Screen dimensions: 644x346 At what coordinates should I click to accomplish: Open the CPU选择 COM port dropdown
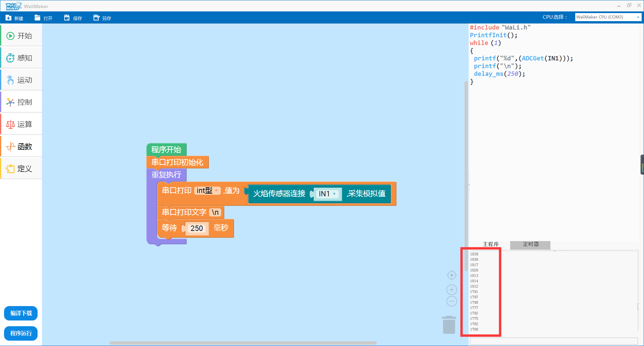pos(608,17)
